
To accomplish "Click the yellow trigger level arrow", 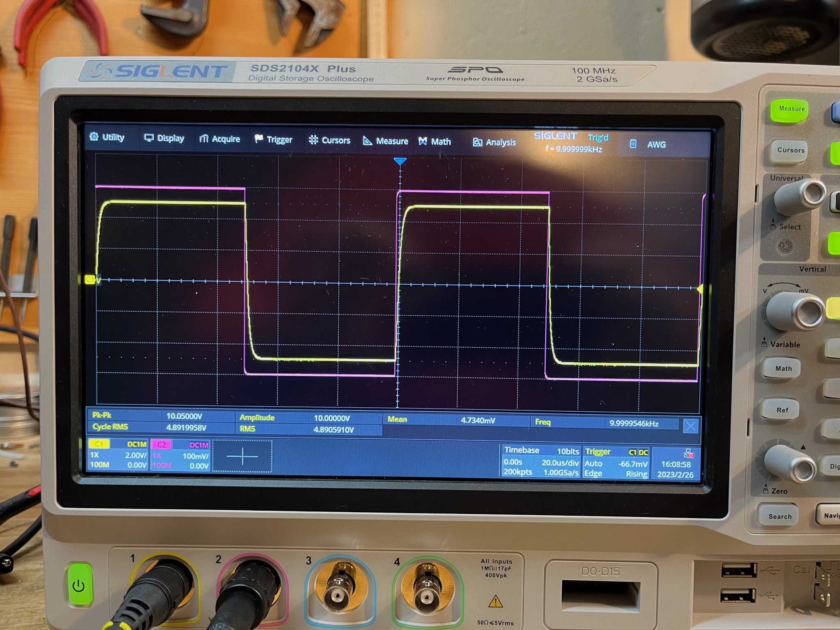I will click(700, 289).
